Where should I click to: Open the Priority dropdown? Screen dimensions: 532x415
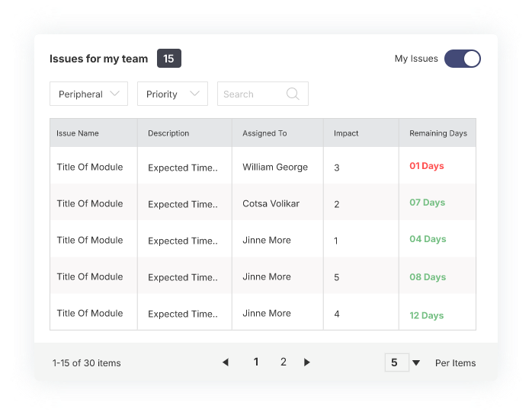(x=172, y=94)
